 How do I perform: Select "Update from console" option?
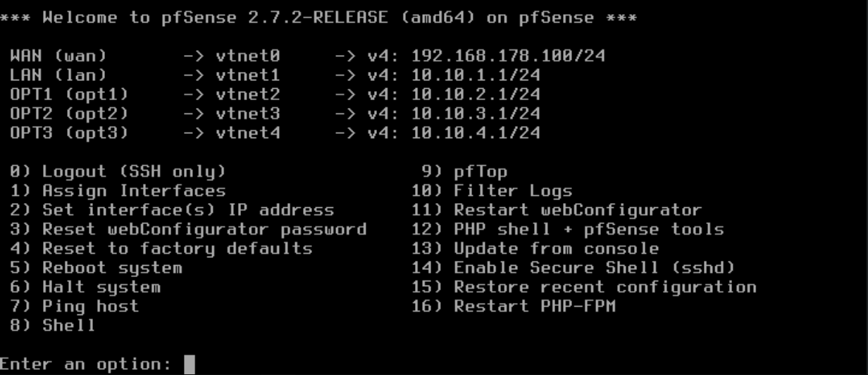(556, 248)
